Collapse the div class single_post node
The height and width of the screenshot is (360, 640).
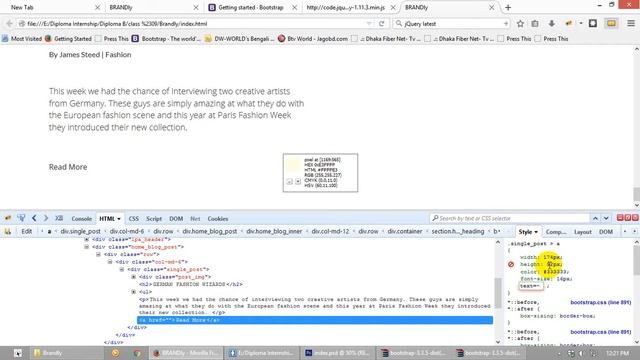coord(122,269)
